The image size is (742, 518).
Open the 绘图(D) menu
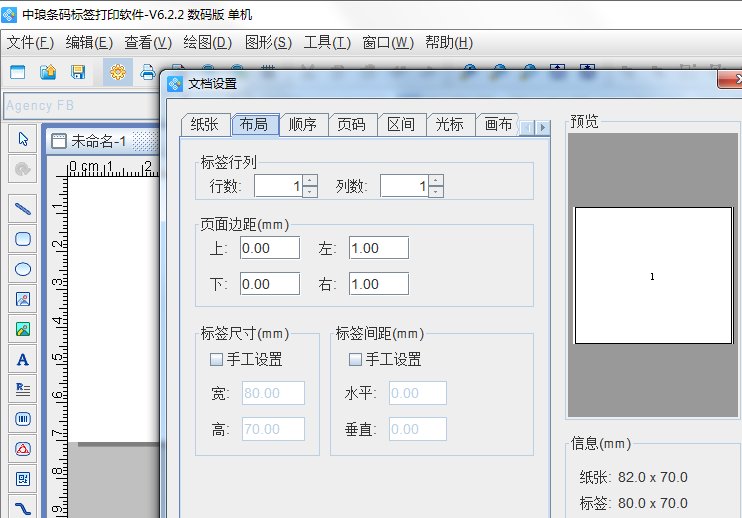tap(208, 43)
